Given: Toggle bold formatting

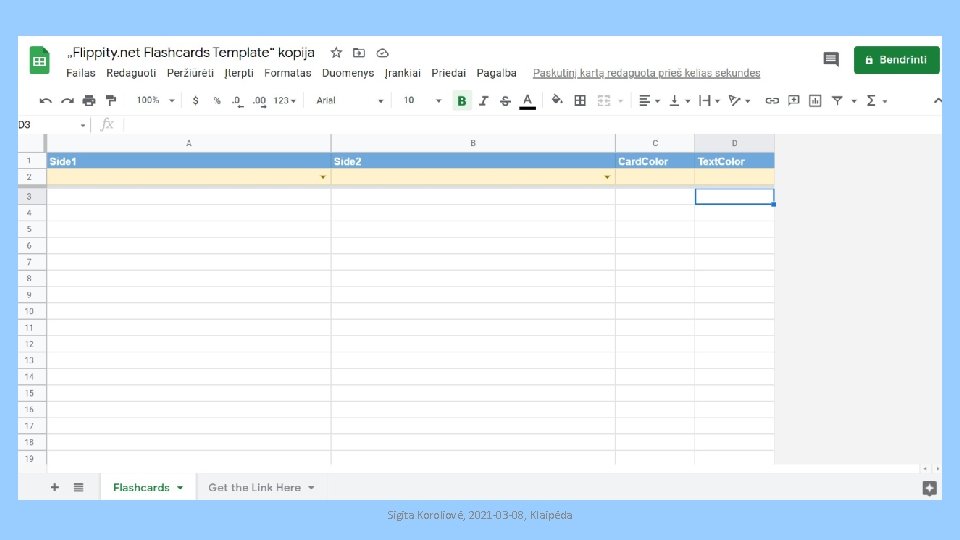Looking at the screenshot, I should [462, 100].
